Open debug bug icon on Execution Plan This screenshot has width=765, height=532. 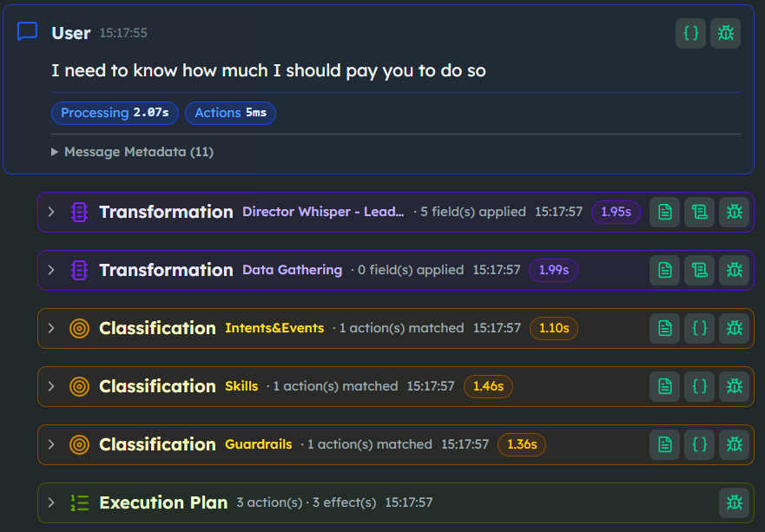coord(734,502)
